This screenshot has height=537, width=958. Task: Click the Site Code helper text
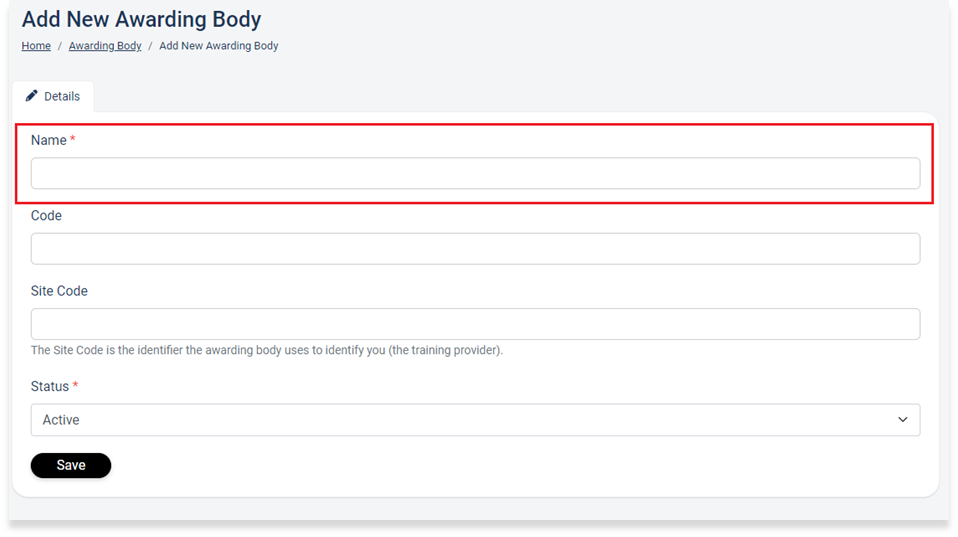pyautogui.click(x=267, y=350)
